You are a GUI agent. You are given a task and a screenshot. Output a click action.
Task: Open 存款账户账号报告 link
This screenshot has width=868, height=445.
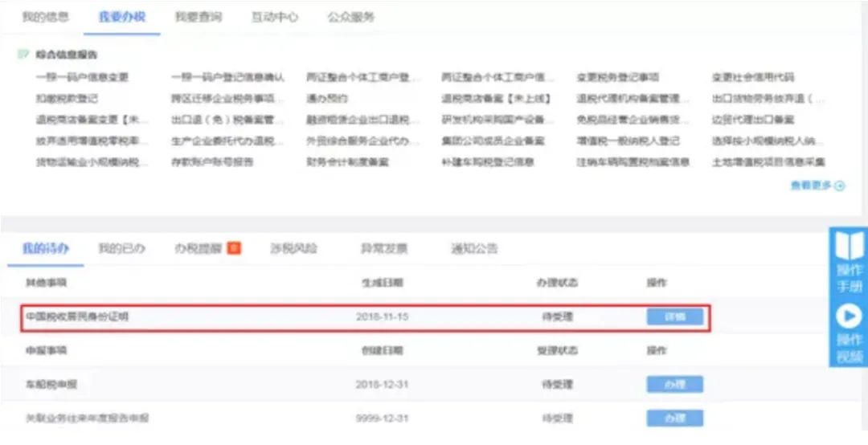point(211,162)
